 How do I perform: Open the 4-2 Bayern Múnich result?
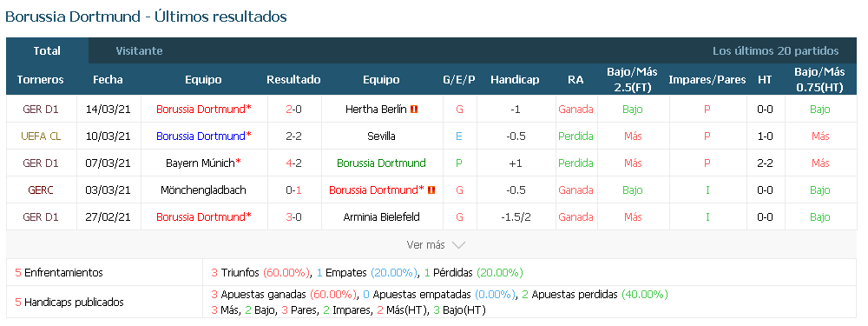(x=293, y=163)
